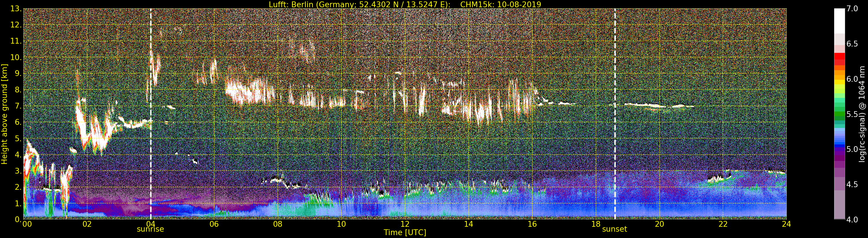868x238 pixels.
Task: Click the 'sunset' label under the time axis
Action: [x=615, y=229]
